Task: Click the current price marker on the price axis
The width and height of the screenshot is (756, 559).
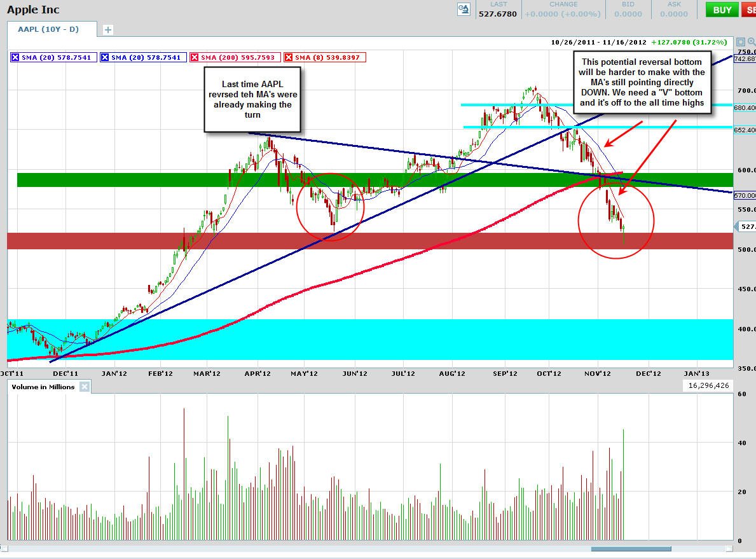Action: pyautogui.click(x=745, y=226)
